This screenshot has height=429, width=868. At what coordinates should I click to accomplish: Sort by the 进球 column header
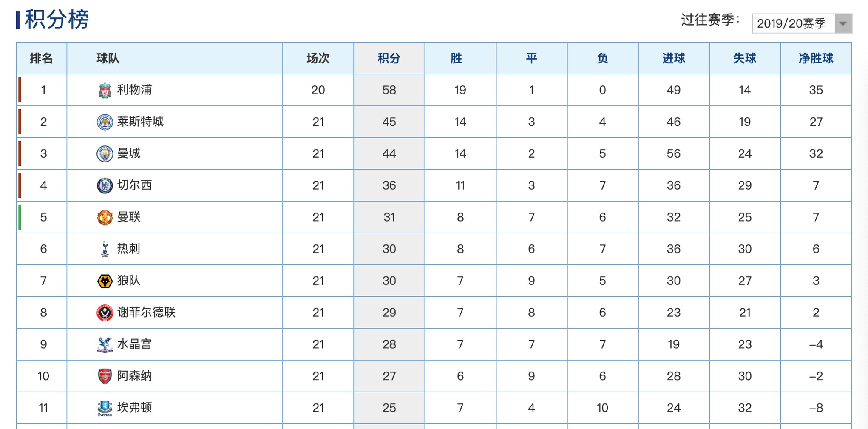(x=673, y=58)
